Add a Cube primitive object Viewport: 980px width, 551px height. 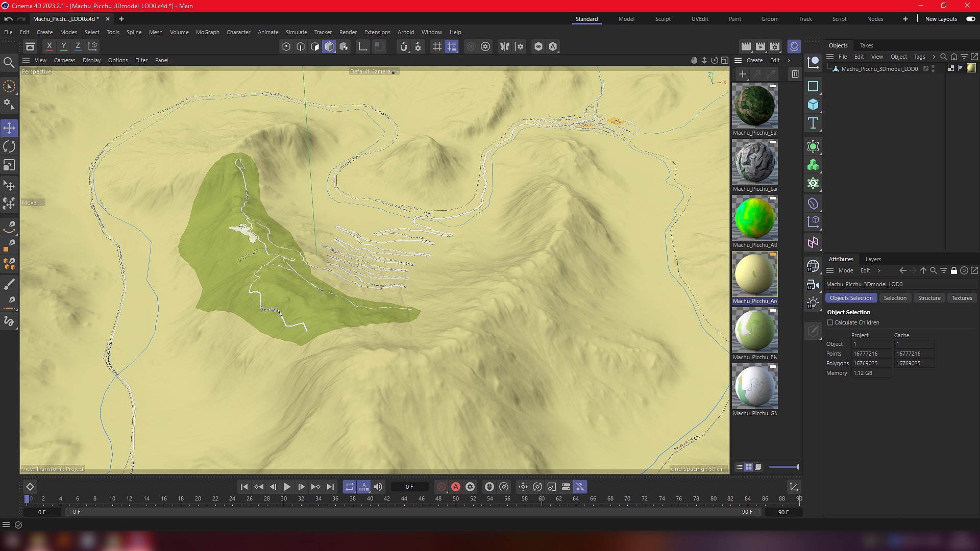point(813,105)
